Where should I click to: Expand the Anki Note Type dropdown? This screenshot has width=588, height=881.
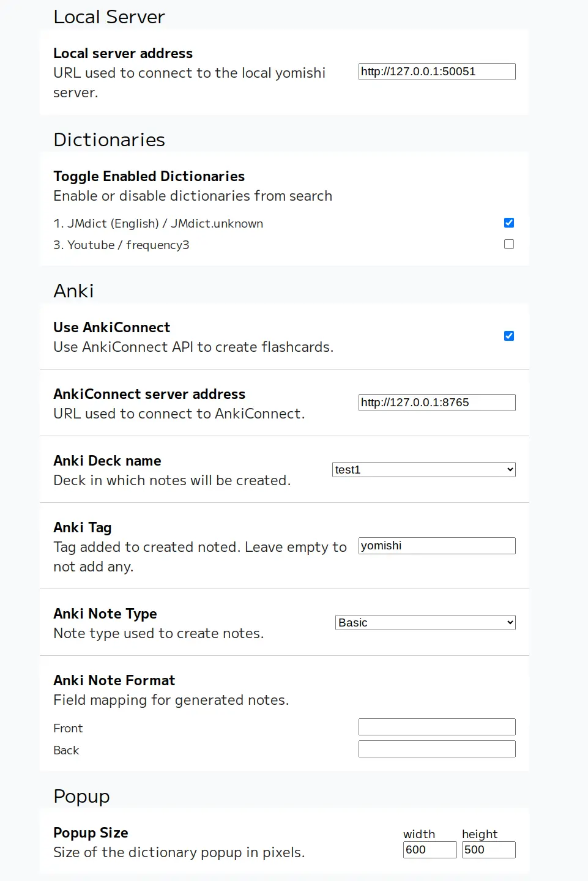point(425,623)
